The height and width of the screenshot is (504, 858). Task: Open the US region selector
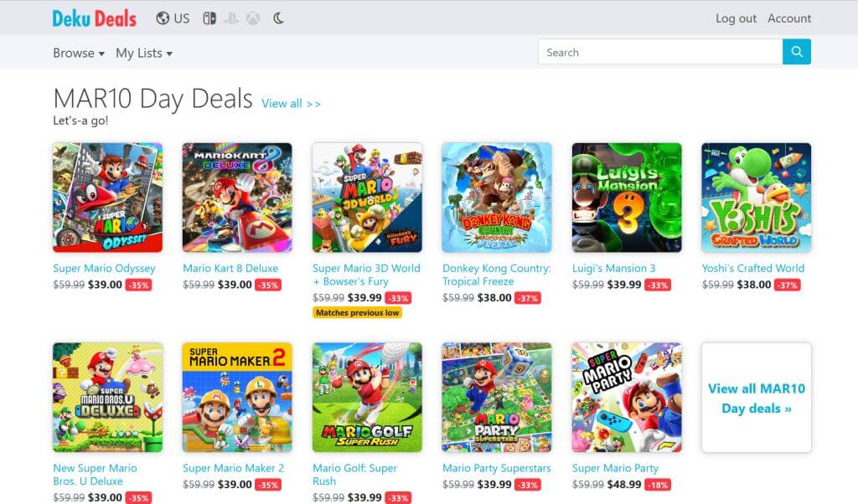point(173,18)
